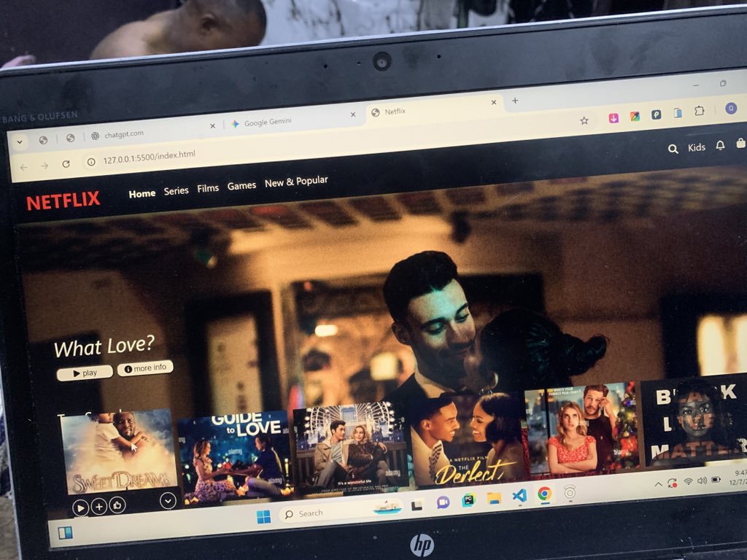747x560 pixels.
Task: Open Wi-Fi network status in tray
Action: click(x=688, y=482)
